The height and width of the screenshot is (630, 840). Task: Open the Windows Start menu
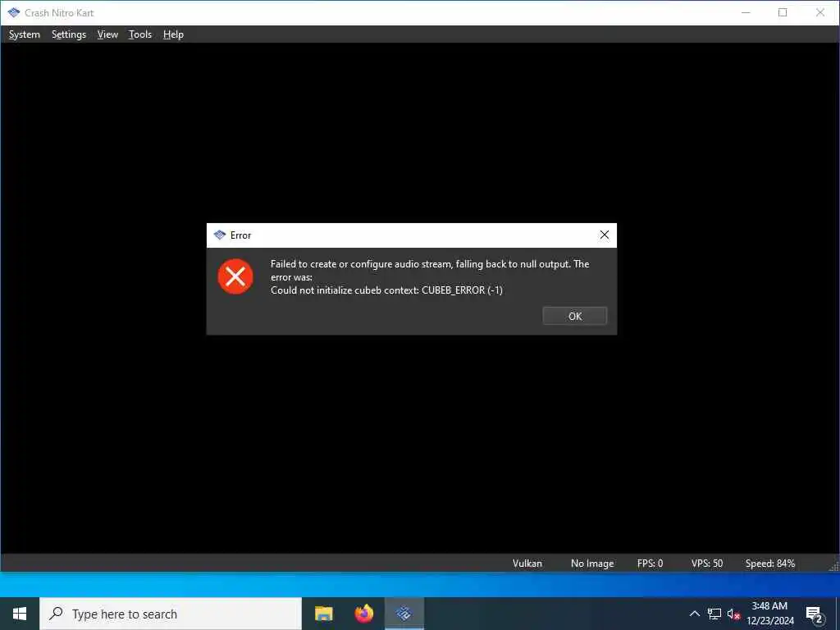(x=20, y=614)
